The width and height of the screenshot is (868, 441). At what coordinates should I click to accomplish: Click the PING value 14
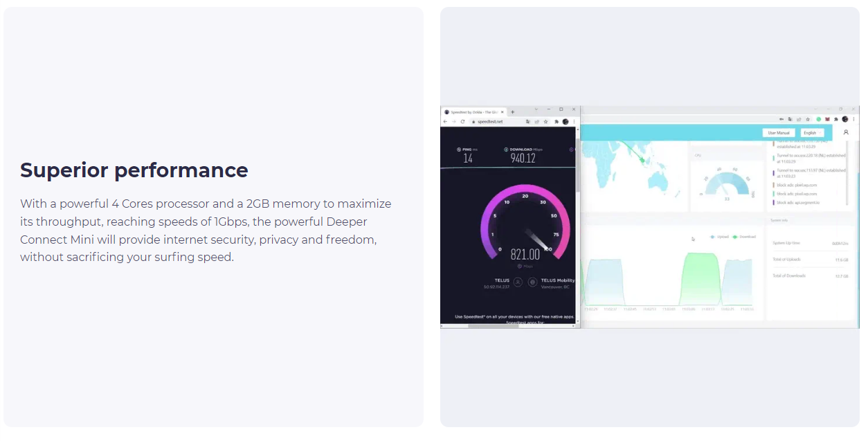468,159
